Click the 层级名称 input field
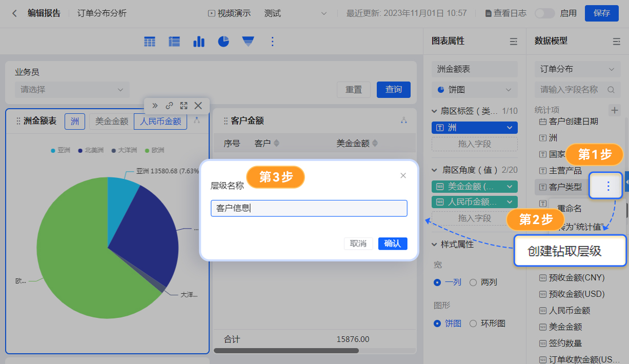 [x=309, y=208]
